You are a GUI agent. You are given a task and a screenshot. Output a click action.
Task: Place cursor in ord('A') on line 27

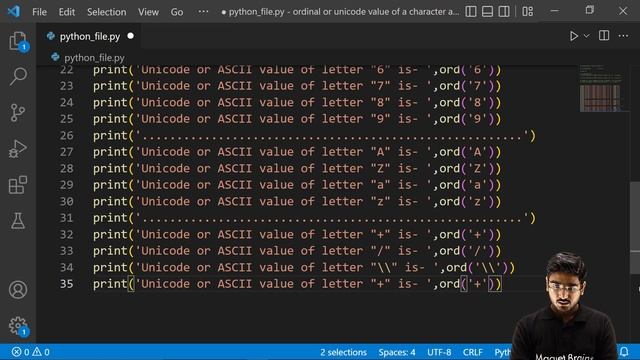[466, 152]
